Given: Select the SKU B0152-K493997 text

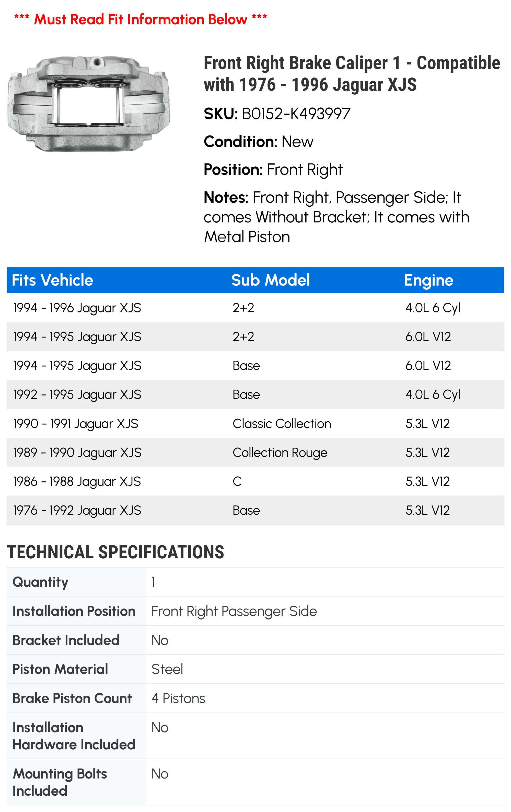Looking at the screenshot, I should (277, 114).
